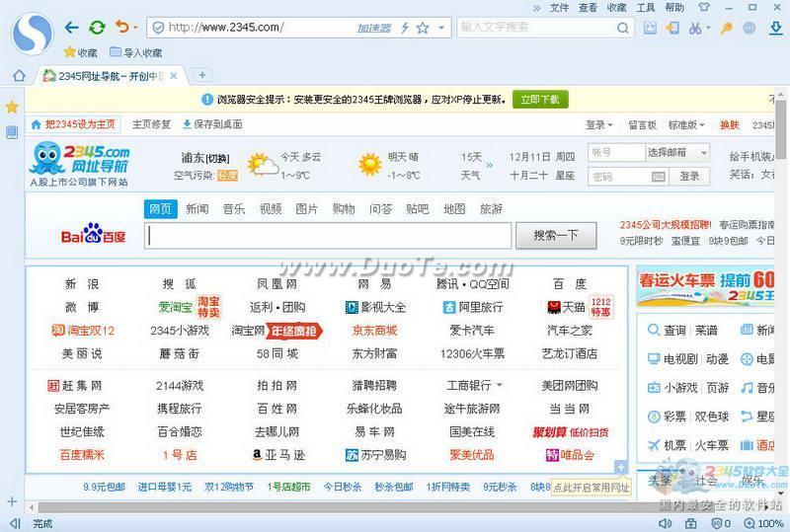Viewport: 790px width, 532px height.
Task: Click the orange undo-close arrow icon
Action: tap(120, 28)
